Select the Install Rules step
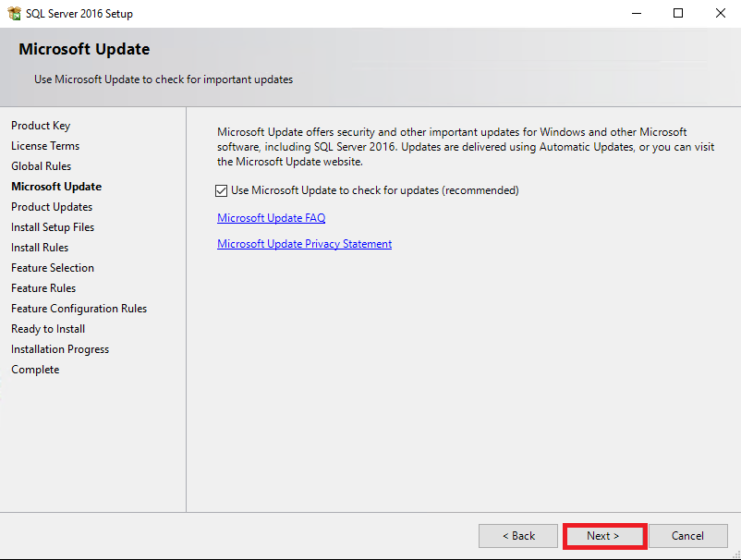The width and height of the screenshot is (741, 560). click(x=40, y=248)
